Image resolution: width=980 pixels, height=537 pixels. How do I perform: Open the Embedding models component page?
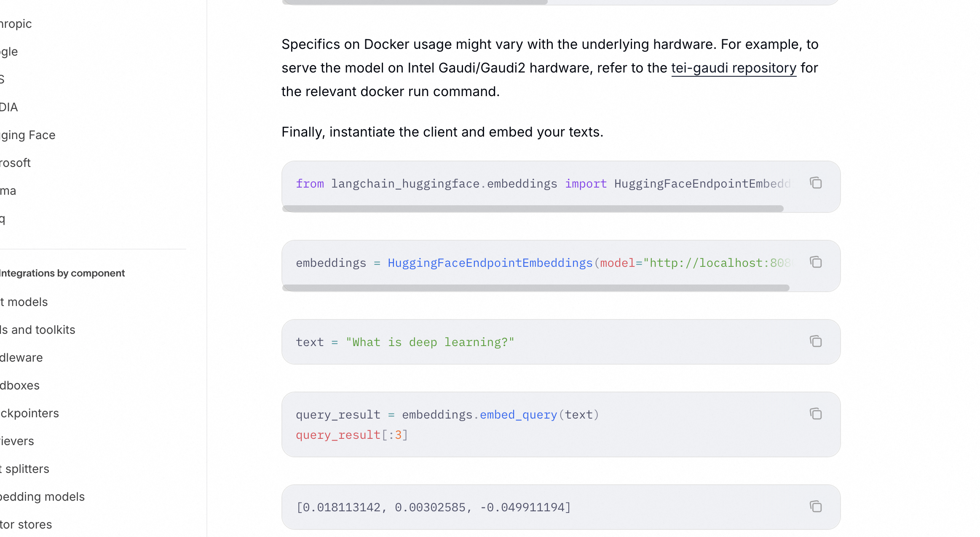[x=42, y=497]
